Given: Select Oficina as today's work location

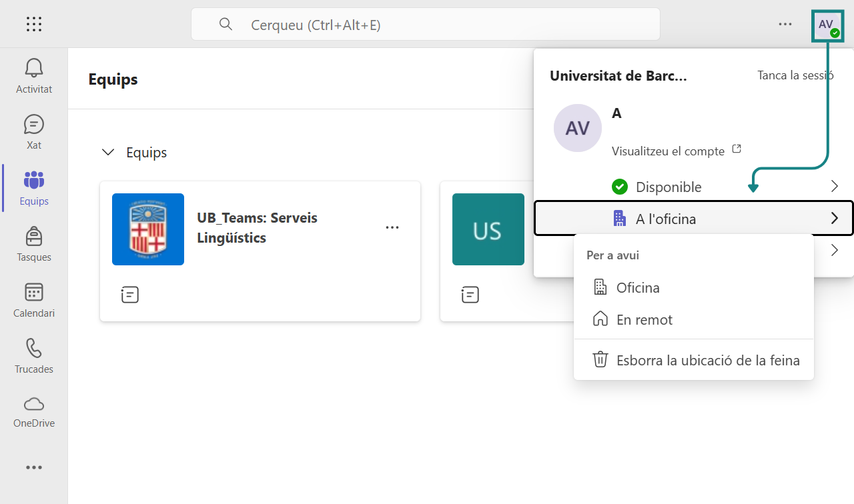Looking at the screenshot, I should [x=638, y=288].
